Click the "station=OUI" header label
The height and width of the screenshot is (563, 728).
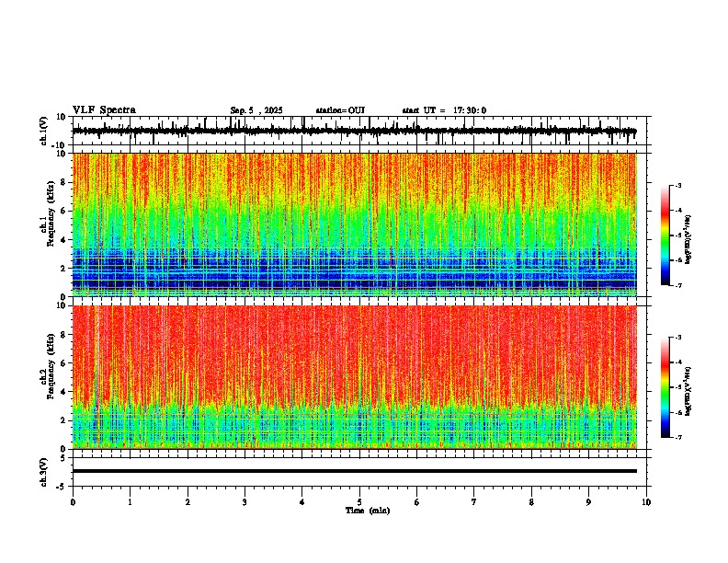(340, 110)
